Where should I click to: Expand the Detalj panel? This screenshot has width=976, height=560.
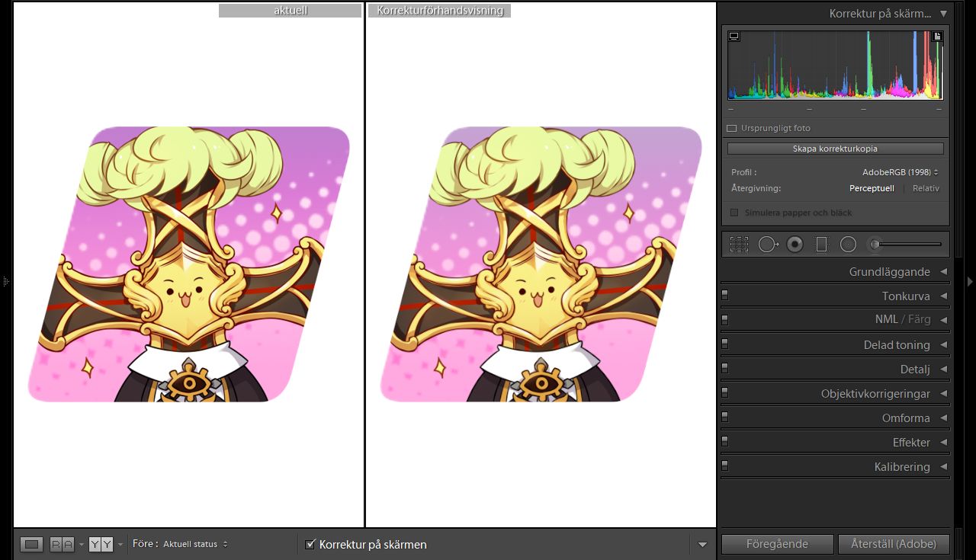pyautogui.click(x=943, y=370)
